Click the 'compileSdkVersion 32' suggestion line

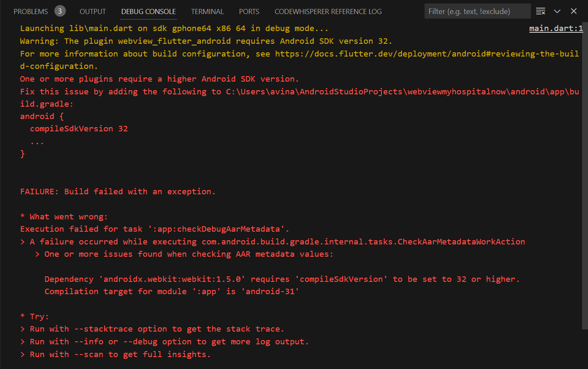tap(79, 129)
